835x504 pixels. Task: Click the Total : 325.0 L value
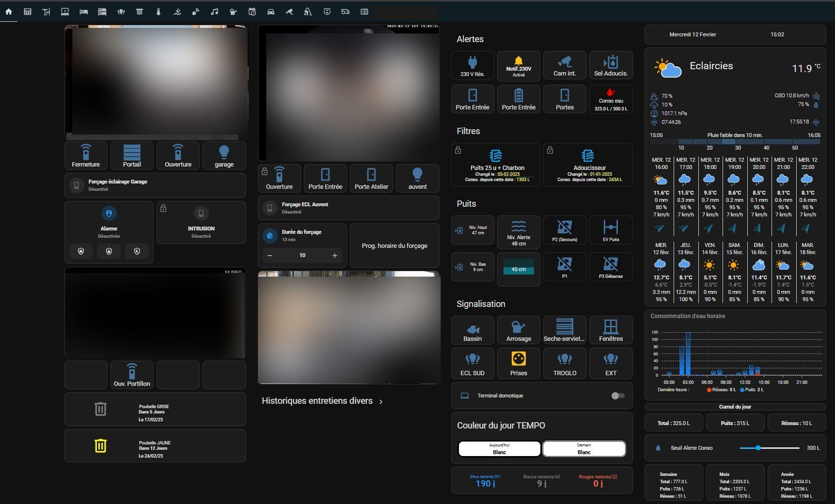point(674,423)
